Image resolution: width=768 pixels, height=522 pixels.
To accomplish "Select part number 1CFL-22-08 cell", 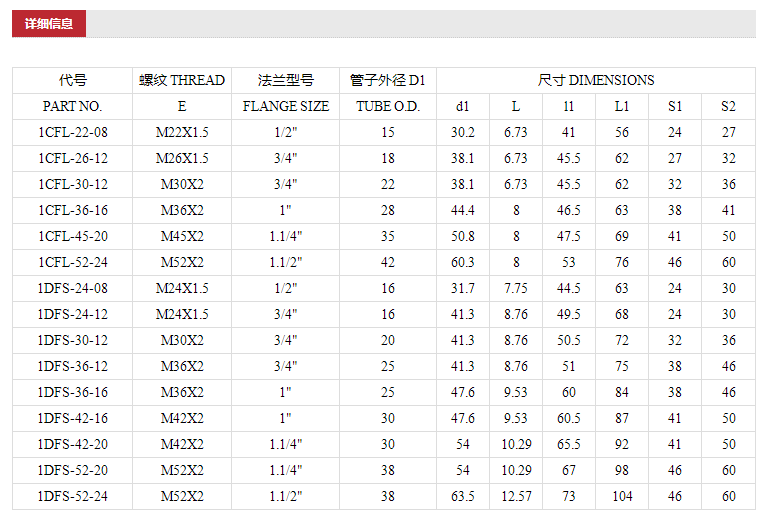I will 73,132.
